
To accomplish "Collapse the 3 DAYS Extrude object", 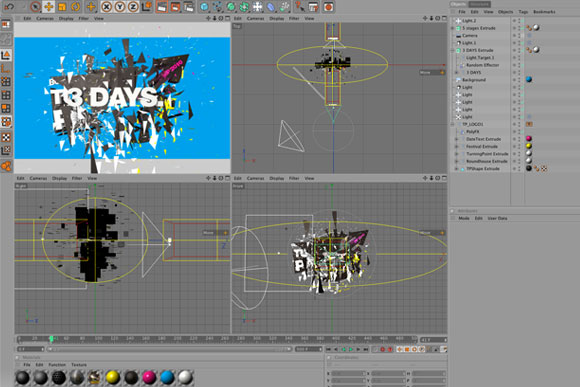I will pyautogui.click(x=453, y=50).
